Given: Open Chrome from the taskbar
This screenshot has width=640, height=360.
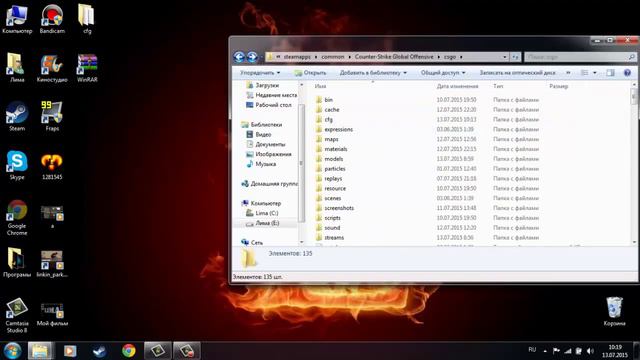Looking at the screenshot, I should point(129,351).
